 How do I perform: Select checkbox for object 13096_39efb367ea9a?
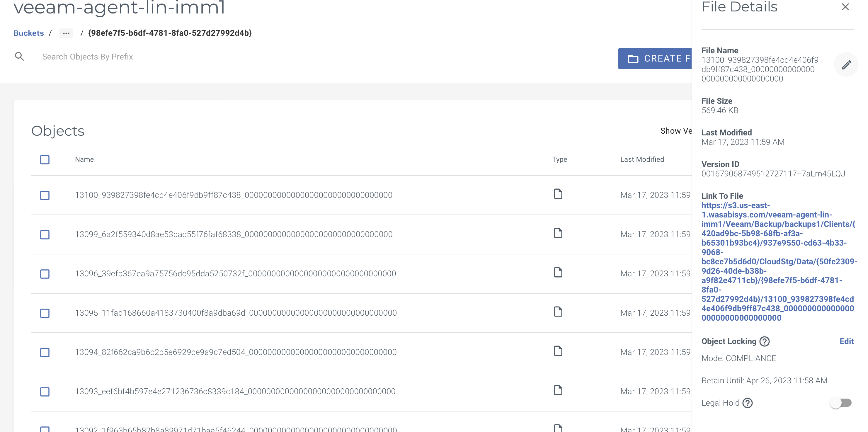click(x=45, y=274)
